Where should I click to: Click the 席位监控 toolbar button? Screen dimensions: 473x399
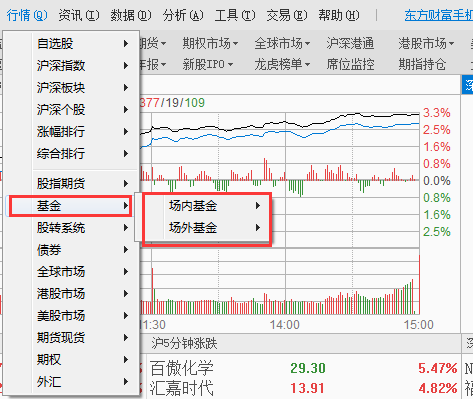pos(350,64)
